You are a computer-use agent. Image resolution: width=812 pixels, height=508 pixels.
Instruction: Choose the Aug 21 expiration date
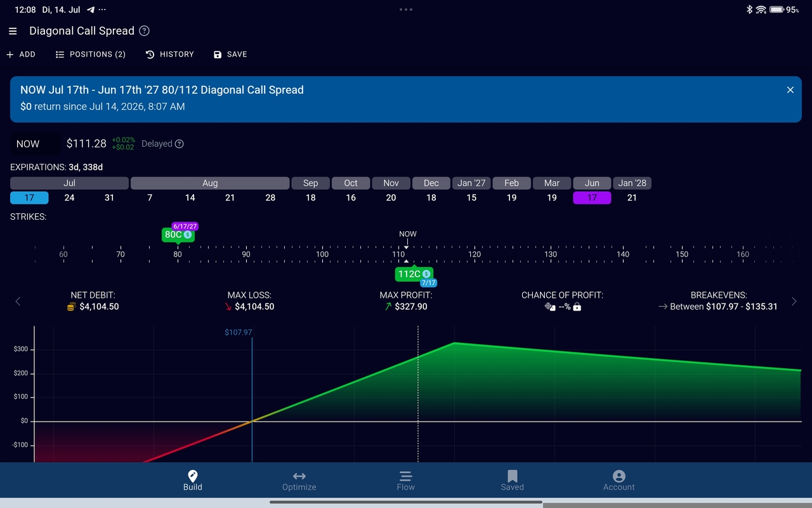pyautogui.click(x=230, y=197)
